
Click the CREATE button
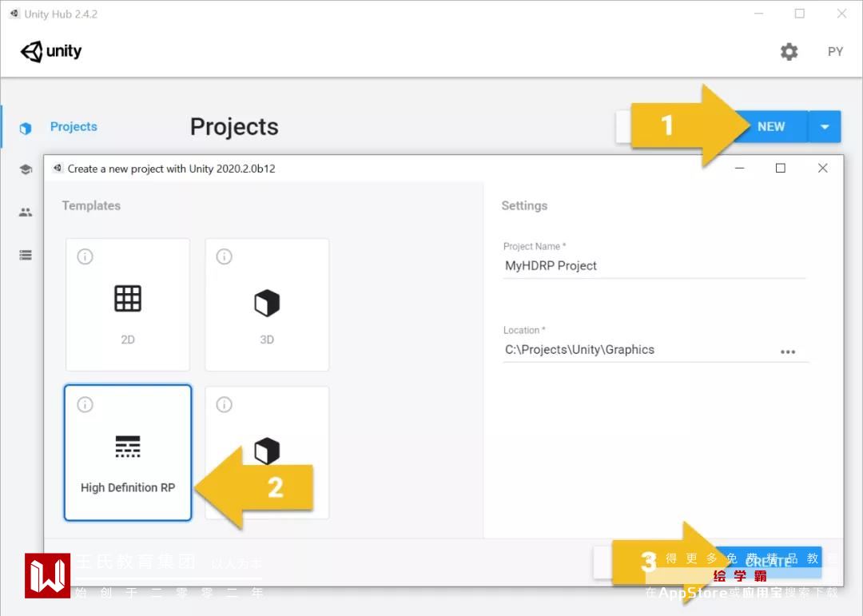769,562
